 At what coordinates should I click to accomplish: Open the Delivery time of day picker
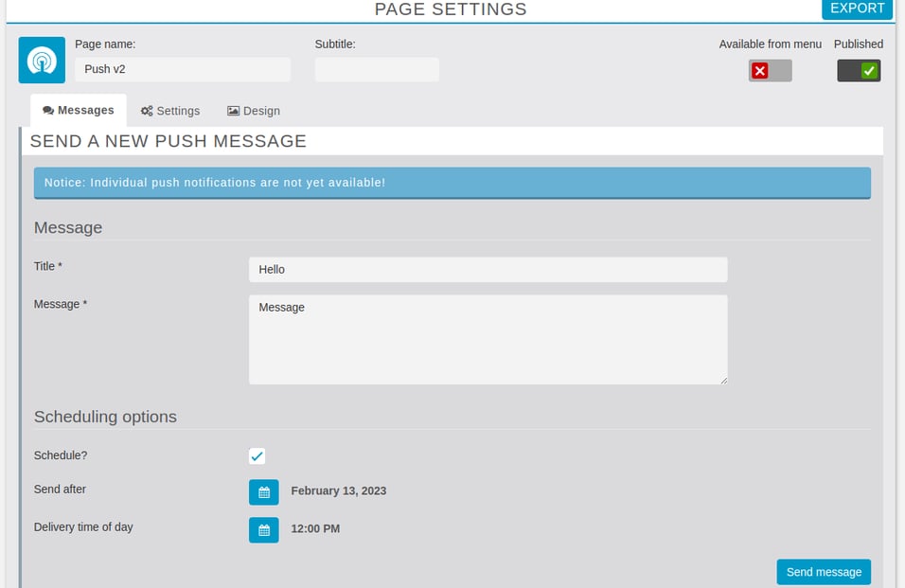(x=264, y=529)
